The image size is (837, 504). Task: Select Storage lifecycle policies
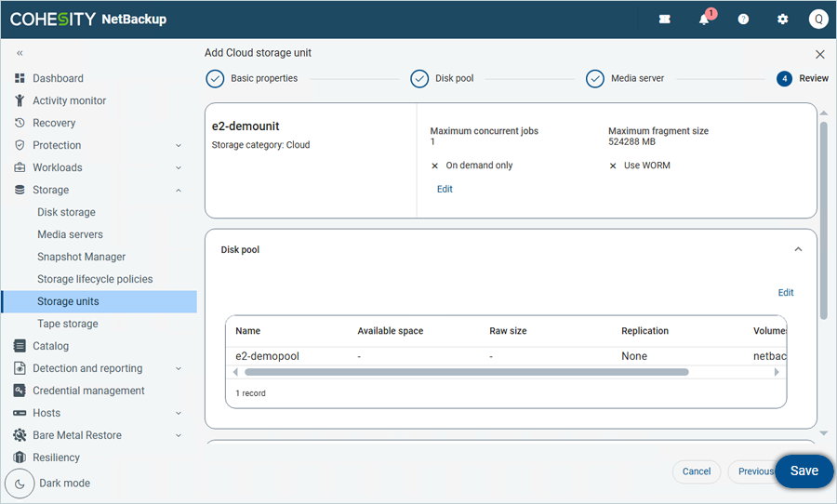pyautogui.click(x=95, y=279)
